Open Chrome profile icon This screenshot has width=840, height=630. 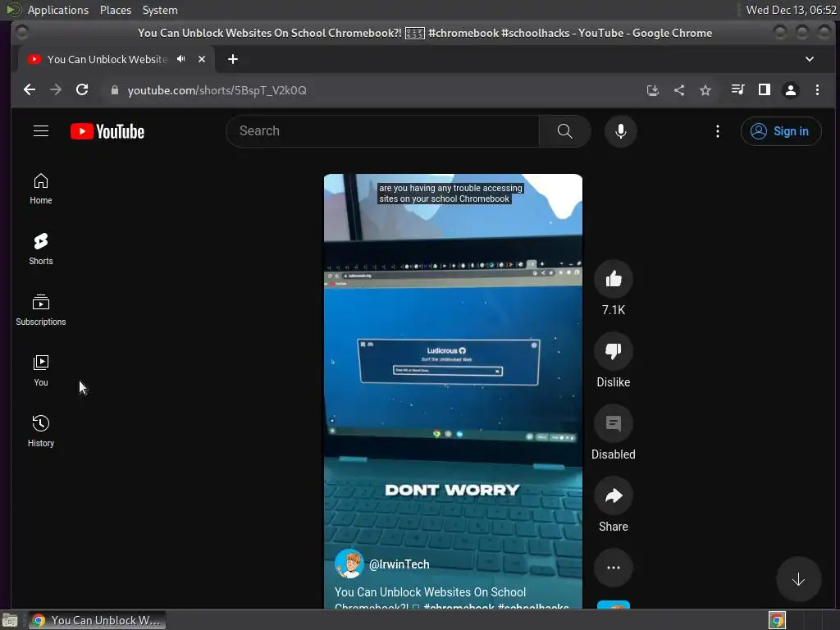point(790,90)
